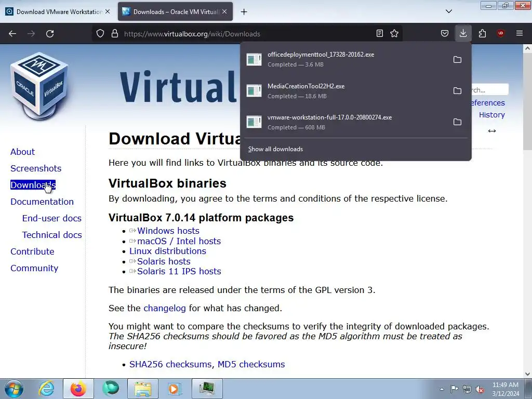The image size is (532, 399).
Task: Open the Contribute sidebar link
Action: 32,251
